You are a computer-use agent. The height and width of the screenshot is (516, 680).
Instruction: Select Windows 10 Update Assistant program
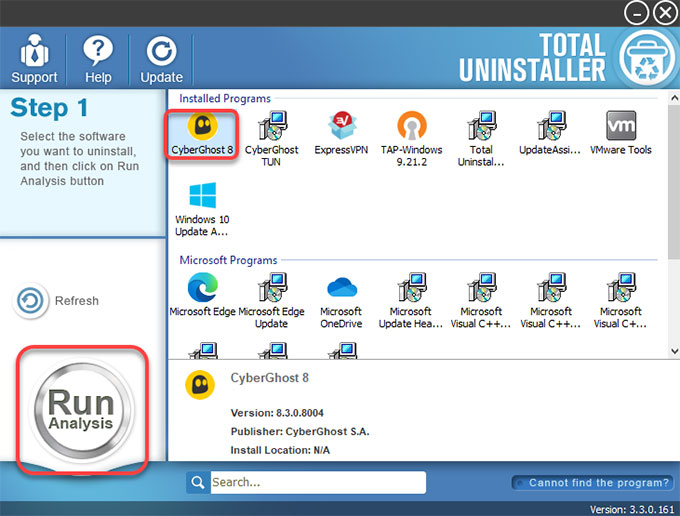point(202,209)
